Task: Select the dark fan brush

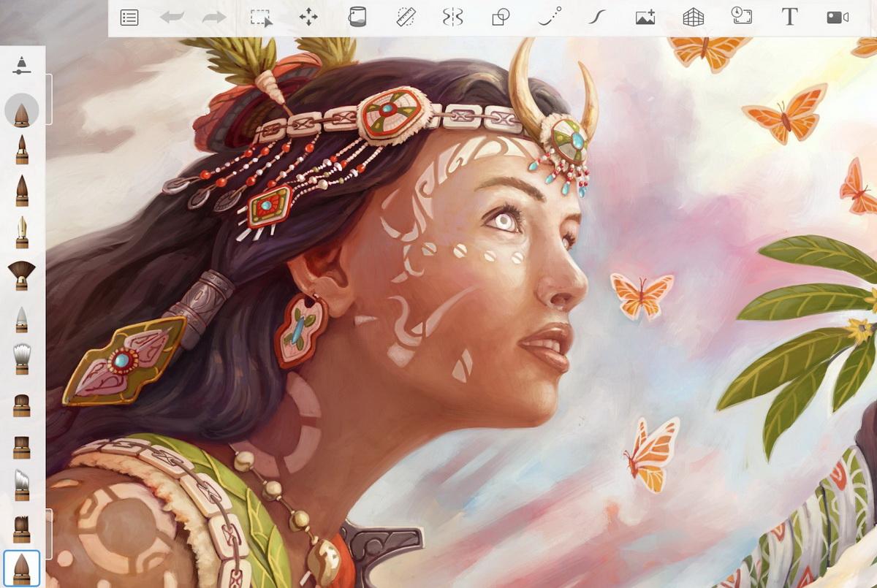Action: click(22, 275)
